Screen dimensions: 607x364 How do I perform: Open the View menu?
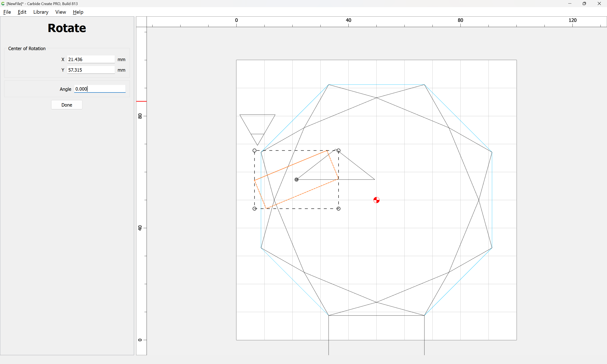[x=61, y=12]
